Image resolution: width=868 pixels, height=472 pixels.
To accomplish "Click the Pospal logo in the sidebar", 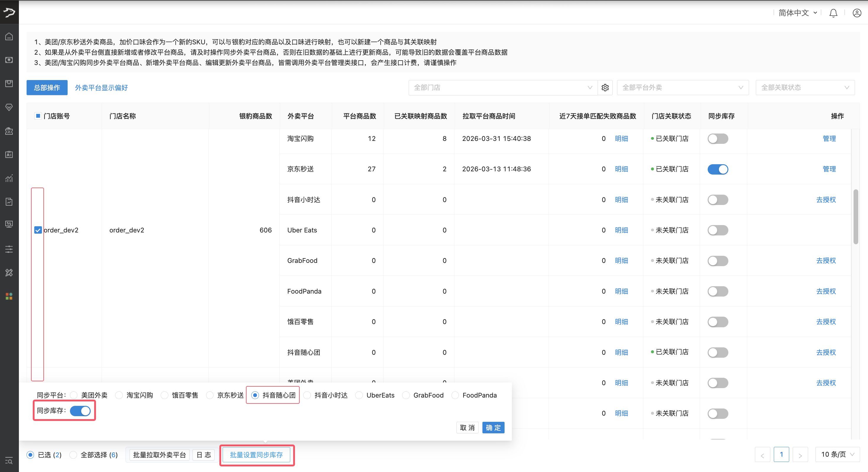I will click(x=9, y=12).
